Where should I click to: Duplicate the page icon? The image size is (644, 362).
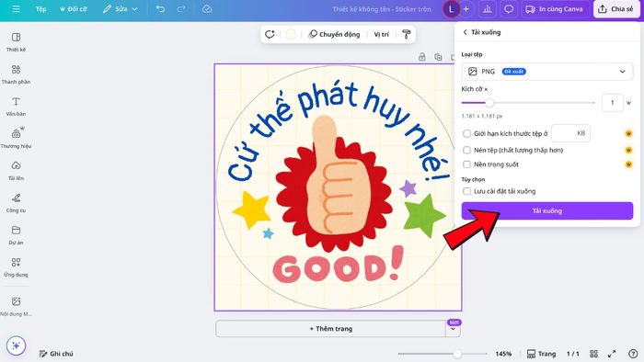pos(438,57)
